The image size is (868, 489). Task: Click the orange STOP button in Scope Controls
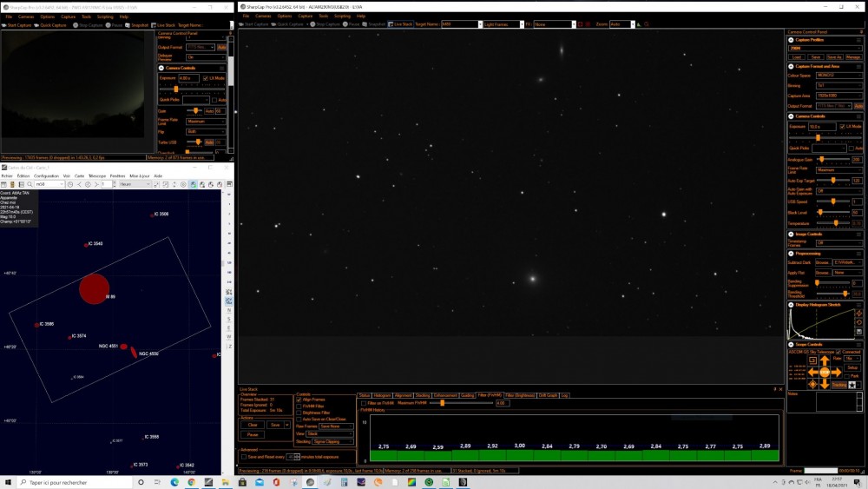(x=825, y=373)
